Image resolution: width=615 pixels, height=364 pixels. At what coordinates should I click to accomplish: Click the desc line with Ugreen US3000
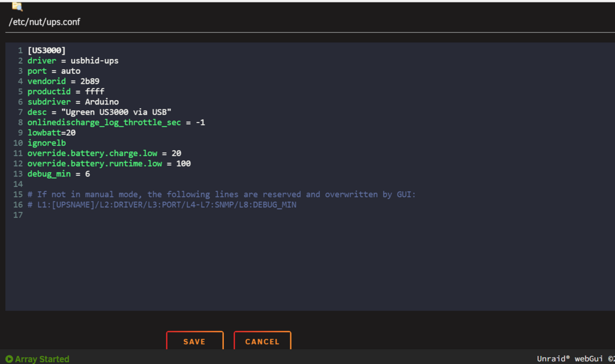click(x=99, y=112)
